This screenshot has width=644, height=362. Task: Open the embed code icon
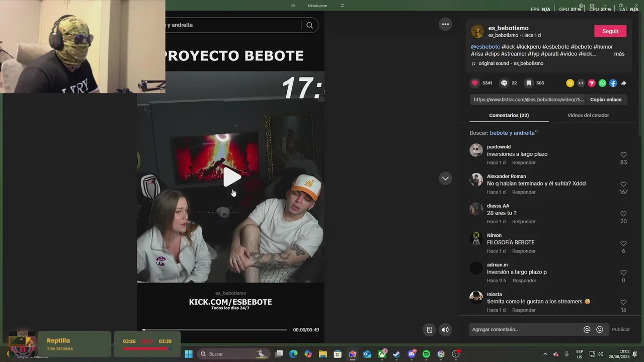tap(581, 83)
